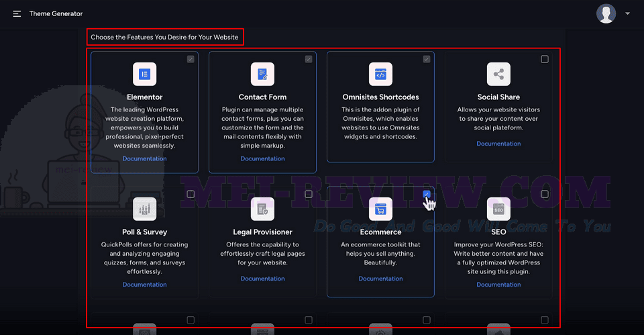The image size is (644, 335).
Task: Click the Legal Provisioner document icon
Action: [262, 209]
